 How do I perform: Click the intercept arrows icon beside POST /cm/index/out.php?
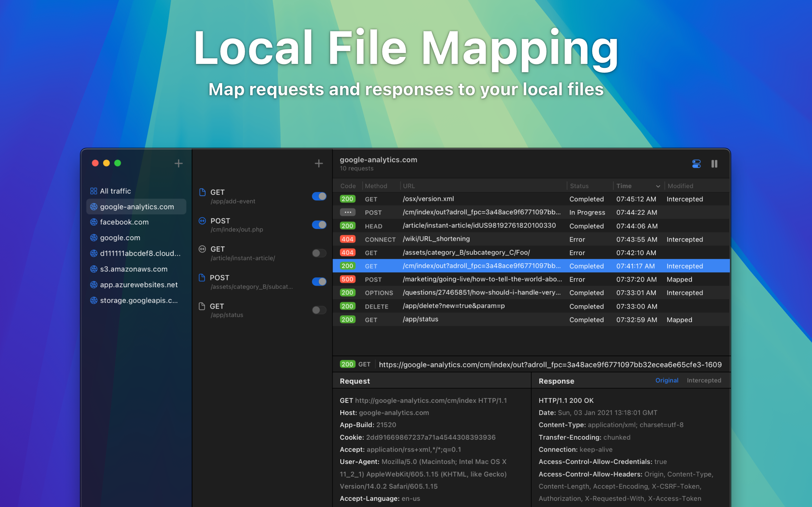[203, 221]
